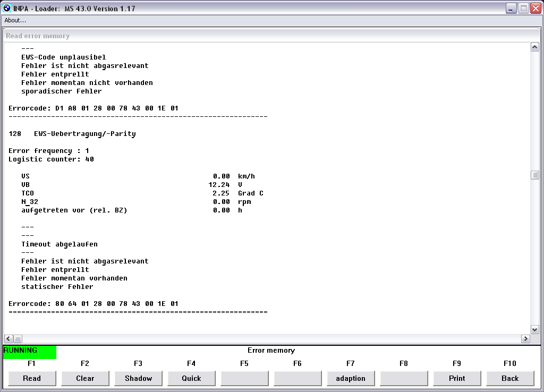Image resolution: width=544 pixels, height=392 pixels.
Task: Click the horizontal scrollbar thumb
Action: (18, 339)
